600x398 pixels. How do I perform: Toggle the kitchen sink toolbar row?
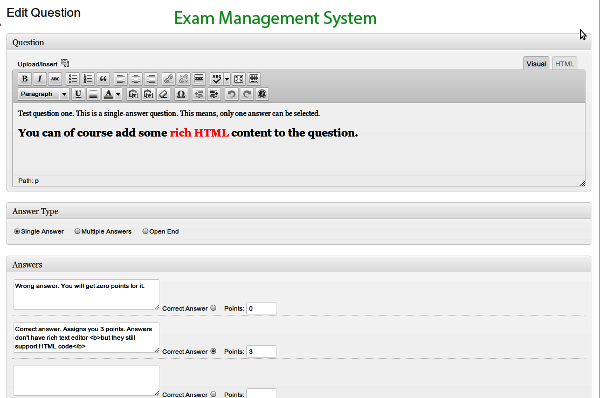click(254, 79)
